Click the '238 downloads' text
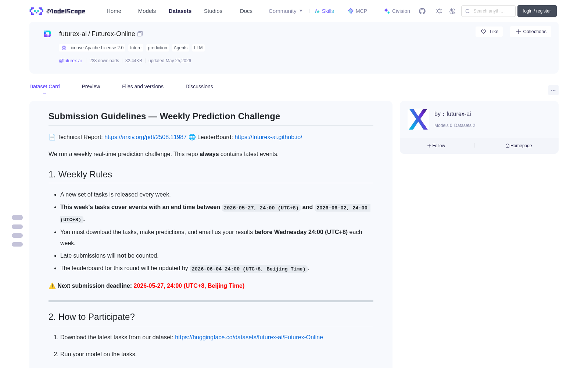 point(104,61)
